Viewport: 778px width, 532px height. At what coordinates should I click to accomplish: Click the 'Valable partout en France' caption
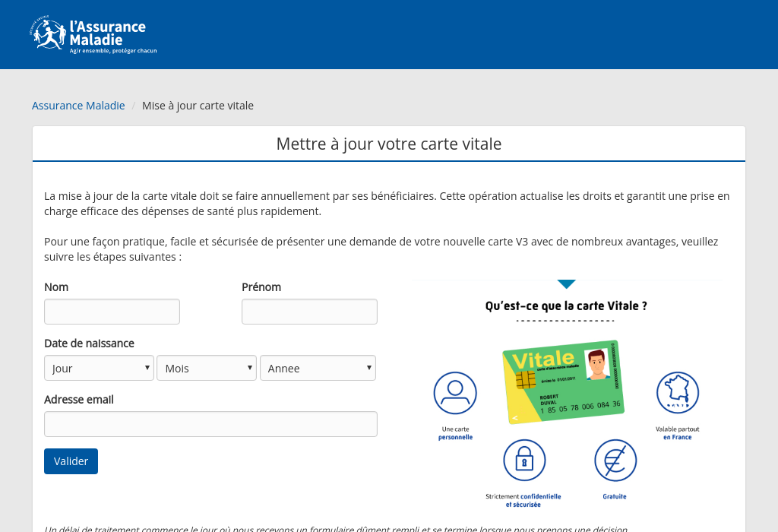point(677,433)
